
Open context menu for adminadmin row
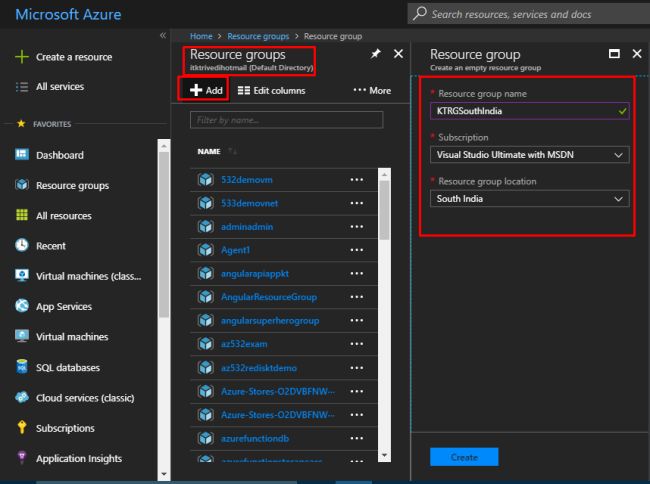[357, 227]
